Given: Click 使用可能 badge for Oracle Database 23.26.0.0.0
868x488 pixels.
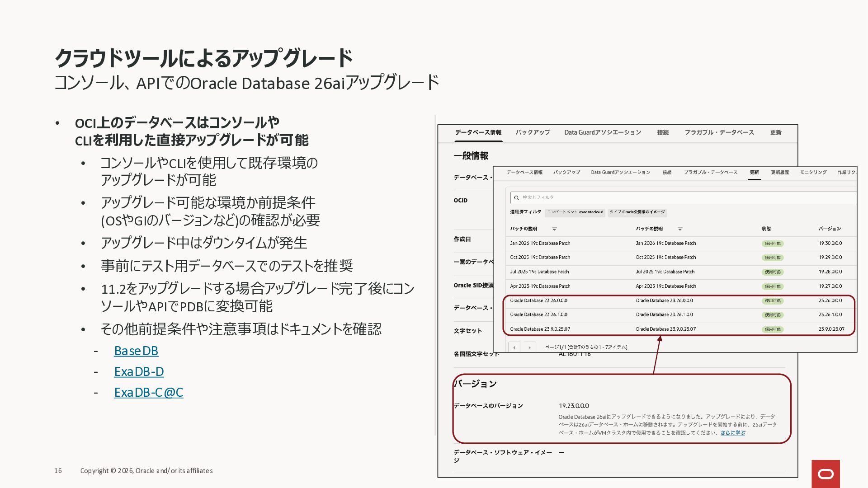Looking at the screenshot, I should 772,301.
